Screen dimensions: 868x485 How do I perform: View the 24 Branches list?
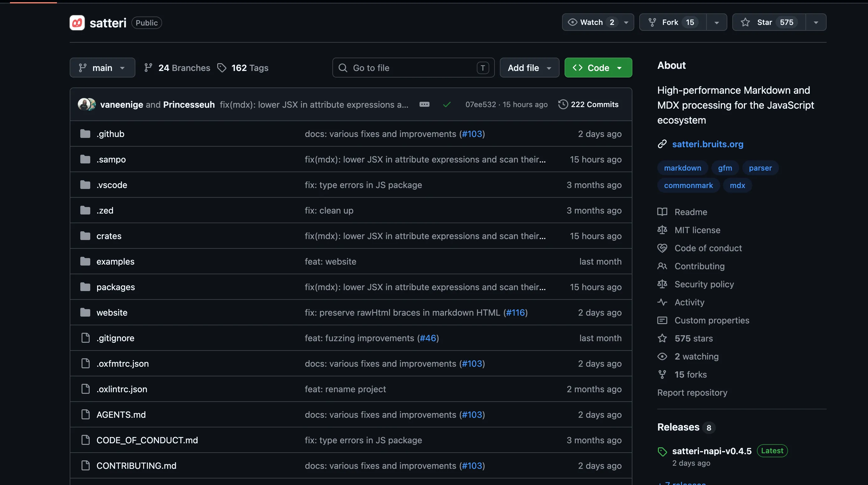click(177, 68)
